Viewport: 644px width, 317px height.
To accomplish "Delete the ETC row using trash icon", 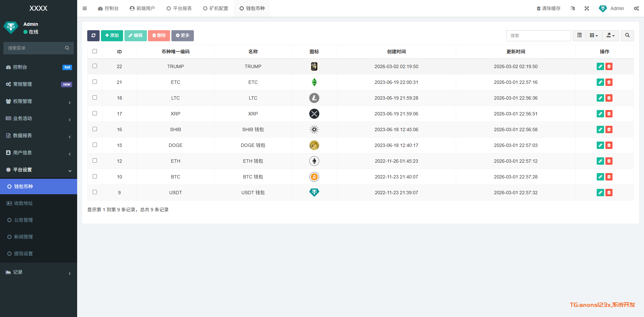I will pos(609,82).
